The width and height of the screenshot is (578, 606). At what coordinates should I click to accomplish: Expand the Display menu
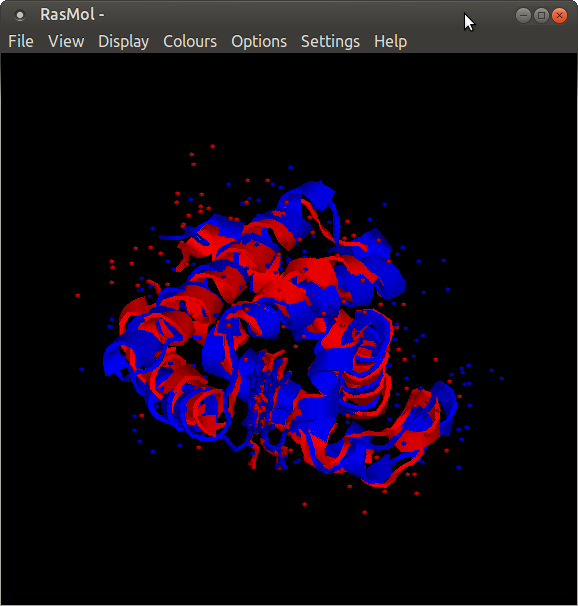pyautogui.click(x=123, y=41)
